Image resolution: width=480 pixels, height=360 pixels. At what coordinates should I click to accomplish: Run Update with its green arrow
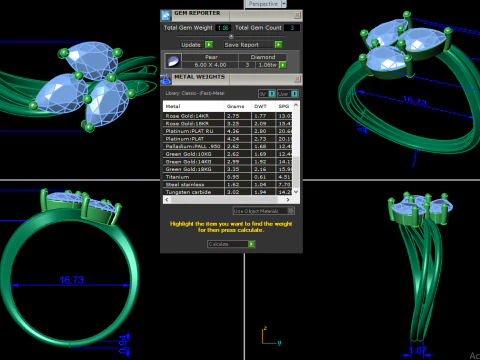[209, 44]
